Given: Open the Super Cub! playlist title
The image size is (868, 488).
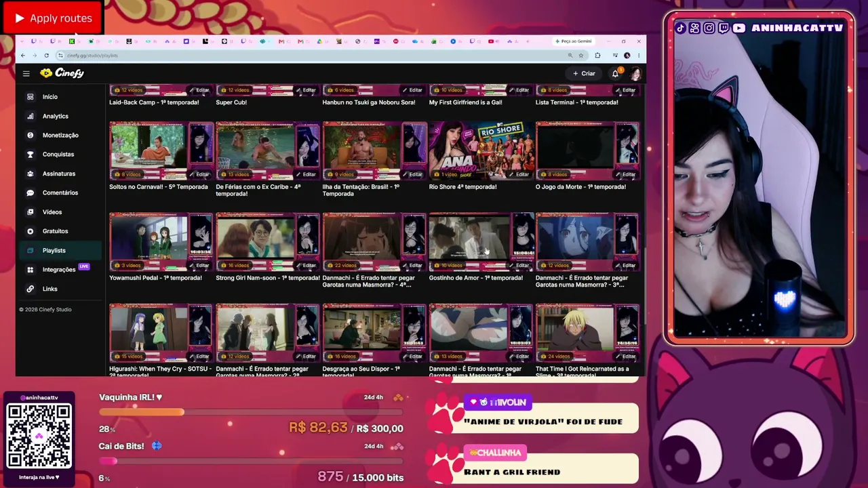Looking at the screenshot, I should (231, 102).
